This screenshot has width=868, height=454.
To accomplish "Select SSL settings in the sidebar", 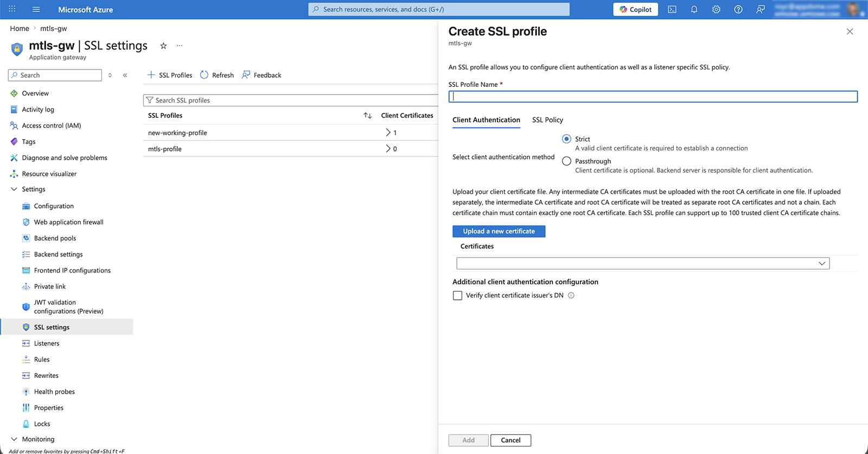I will tap(67, 327).
